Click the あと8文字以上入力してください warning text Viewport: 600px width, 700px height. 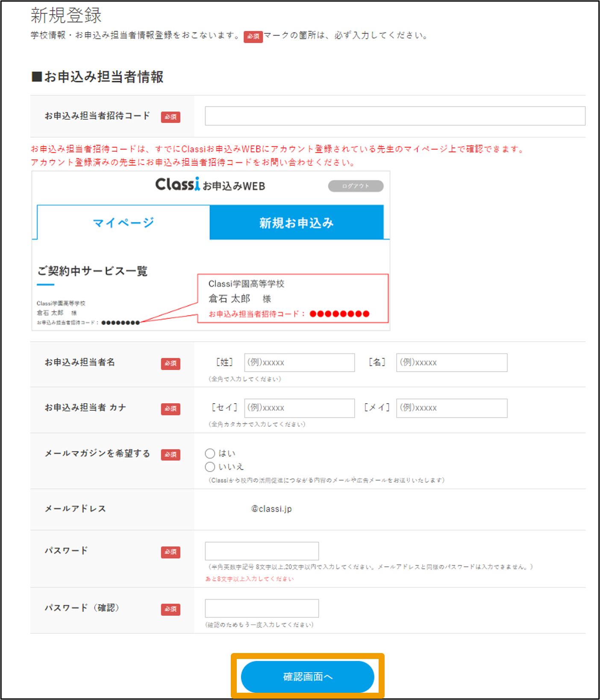pos(250,579)
